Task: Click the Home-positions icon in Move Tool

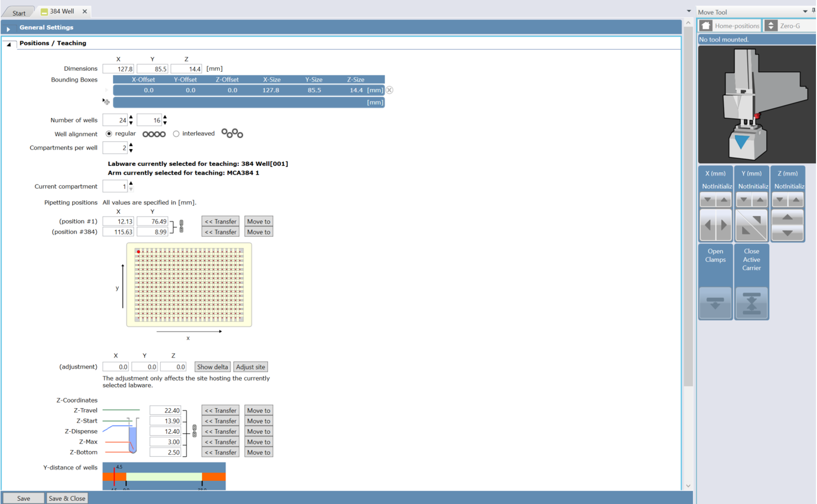Action: pyautogui.click(x=706, y=26)
